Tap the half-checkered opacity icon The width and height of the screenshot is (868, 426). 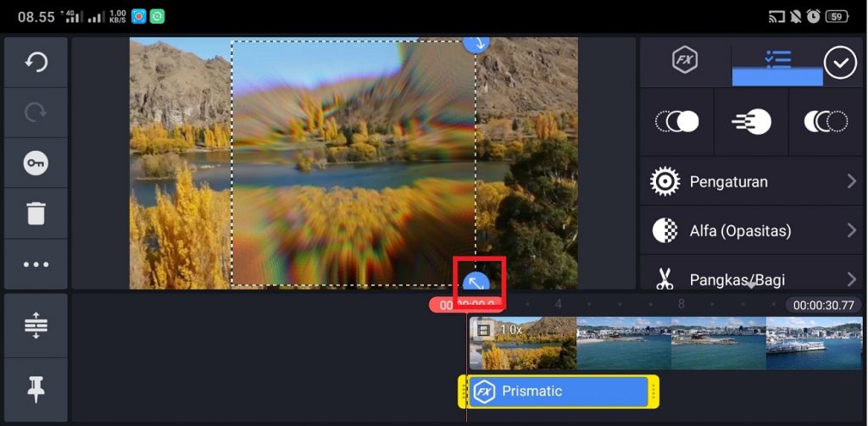pos(665,230)
